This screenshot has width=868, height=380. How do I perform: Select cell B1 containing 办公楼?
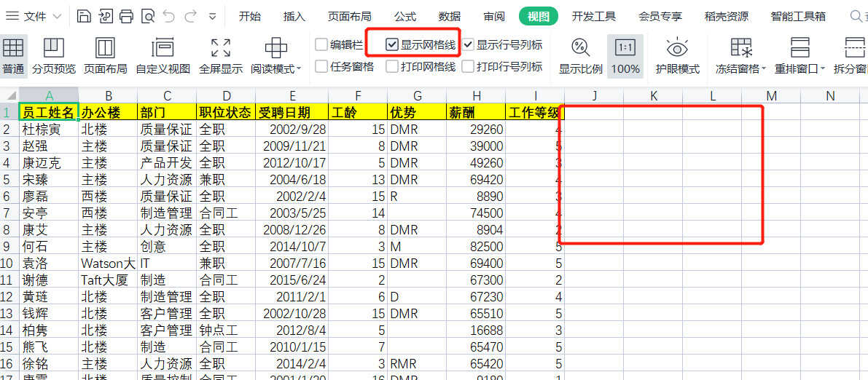coord(108,112)
